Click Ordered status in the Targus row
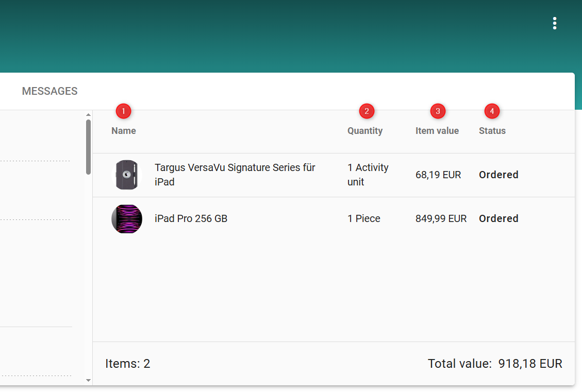This screenshot has height=392, width=582. pos(498,175)
